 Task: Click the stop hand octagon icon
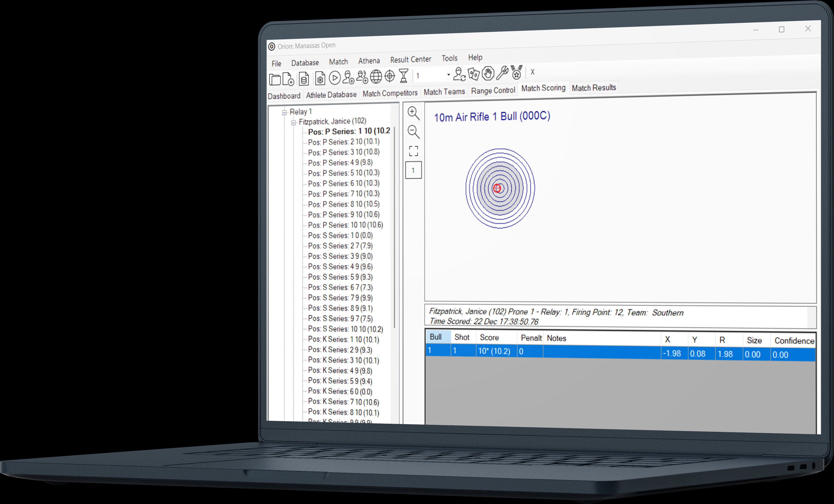pos(488,73)
